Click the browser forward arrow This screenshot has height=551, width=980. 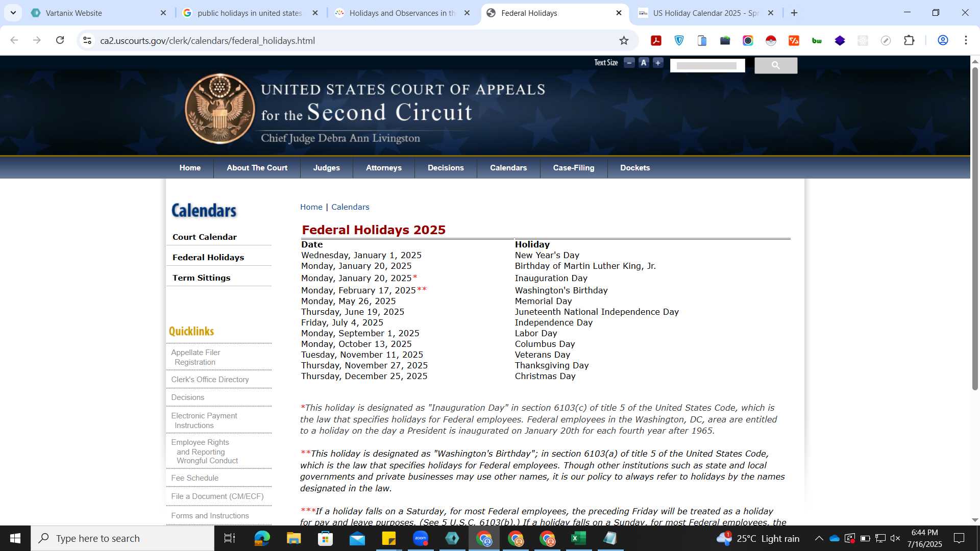[x=37, y=40]
